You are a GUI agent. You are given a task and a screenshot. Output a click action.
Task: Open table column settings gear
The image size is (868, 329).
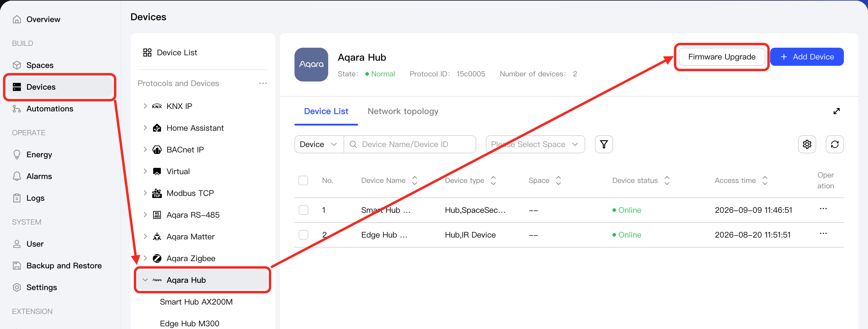(807, 144)
